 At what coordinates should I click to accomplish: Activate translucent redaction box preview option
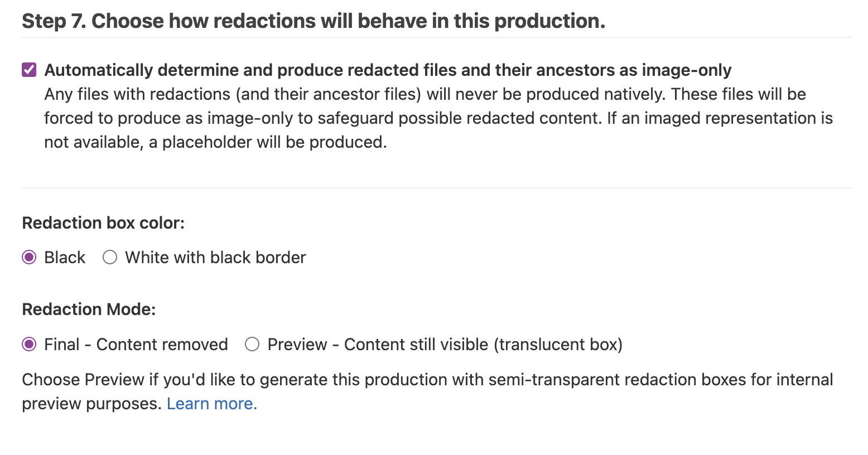(252, 344)
